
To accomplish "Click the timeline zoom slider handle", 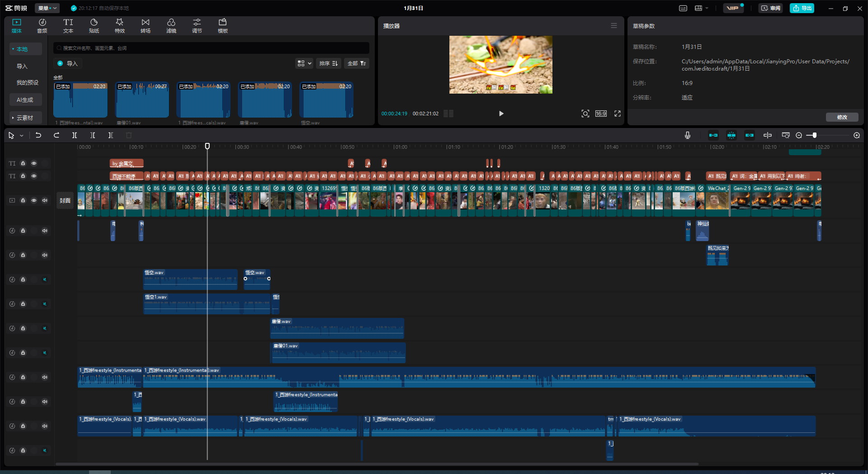I will 814,135.
